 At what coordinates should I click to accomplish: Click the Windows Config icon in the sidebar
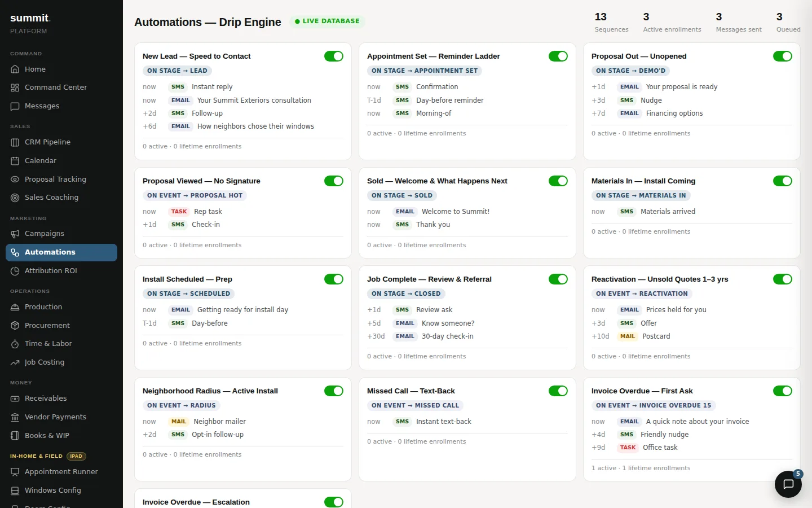tap(15, 491)
